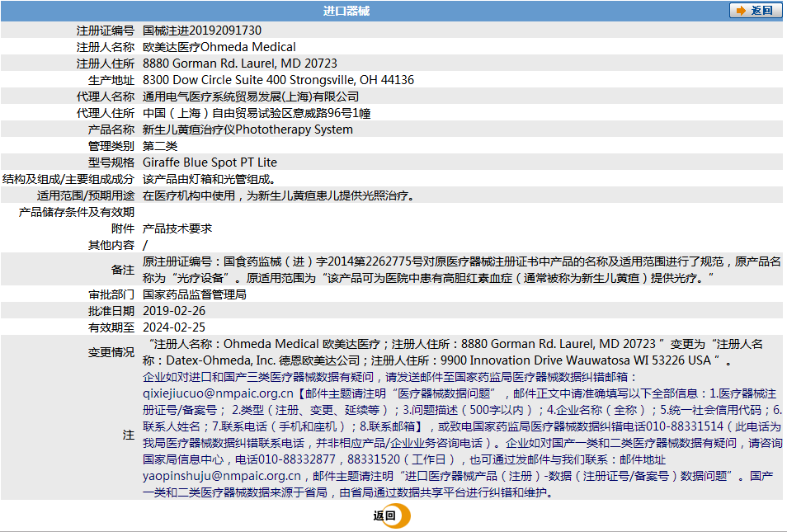Click phone number 010-88331514 in the note

tap(685, 426)
